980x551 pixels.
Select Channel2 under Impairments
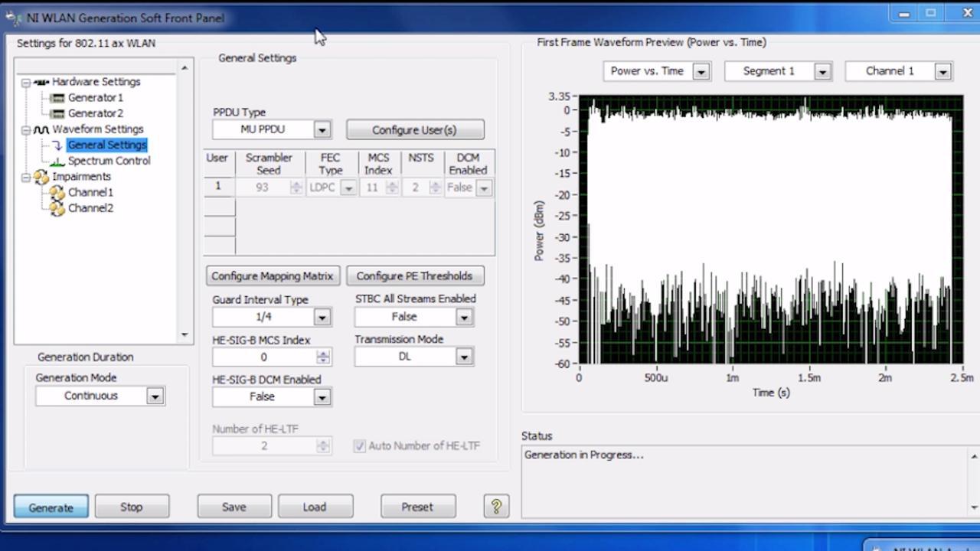pyautogui.click(x=90, y=208)
